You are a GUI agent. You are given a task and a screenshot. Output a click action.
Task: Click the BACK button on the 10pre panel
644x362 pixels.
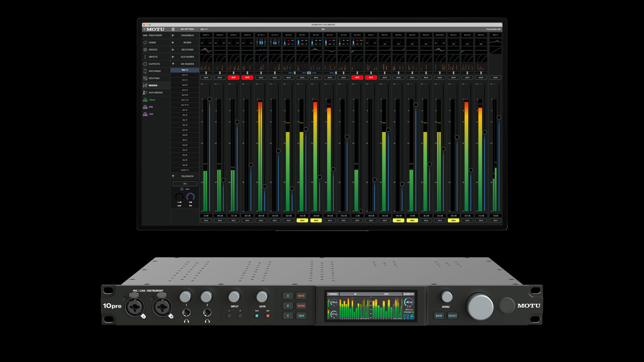pos(439,316)
